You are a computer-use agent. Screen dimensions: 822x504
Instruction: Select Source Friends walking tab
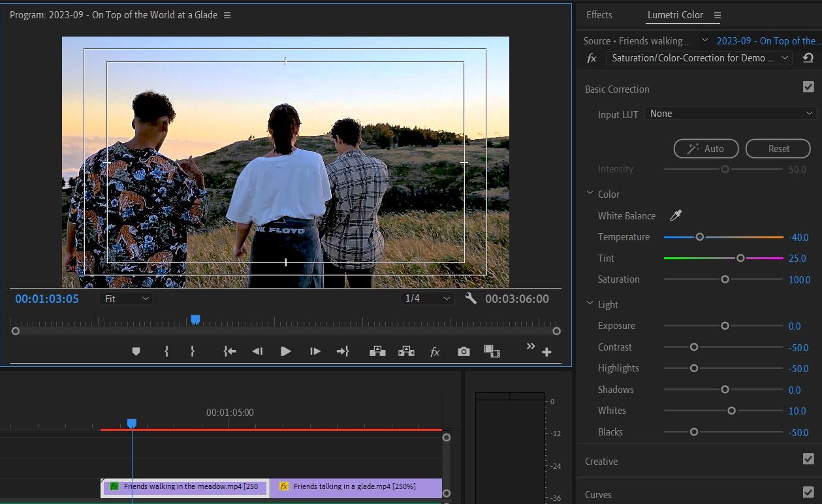pos(637,40)
